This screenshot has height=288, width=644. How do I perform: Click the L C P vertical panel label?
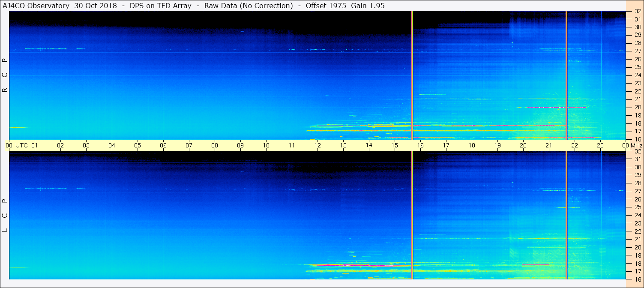5,215
